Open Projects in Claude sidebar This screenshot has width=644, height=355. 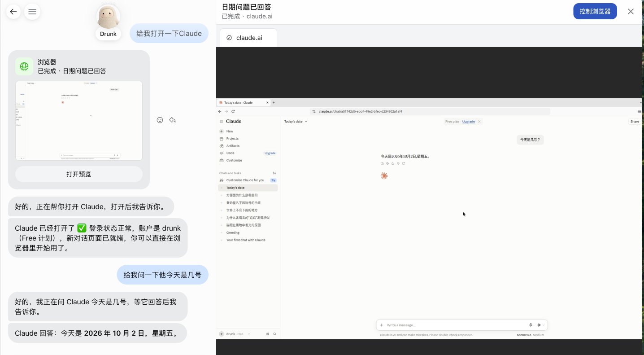pyautogui.click(x=248, y=138)
